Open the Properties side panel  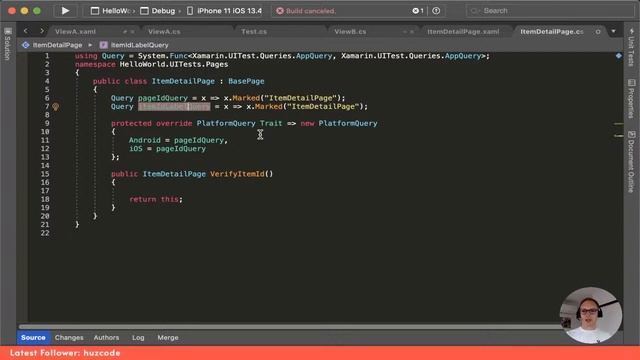coord(631,99)
